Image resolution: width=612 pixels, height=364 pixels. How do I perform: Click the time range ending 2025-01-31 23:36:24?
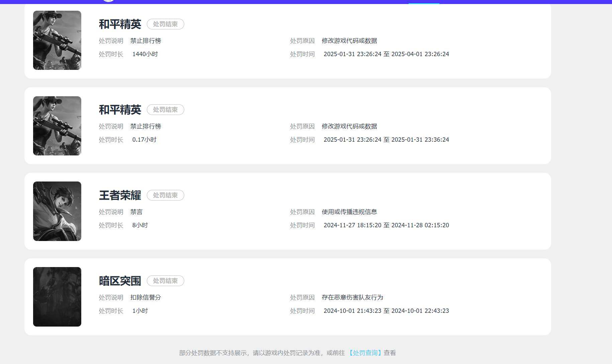pos(386,140)
